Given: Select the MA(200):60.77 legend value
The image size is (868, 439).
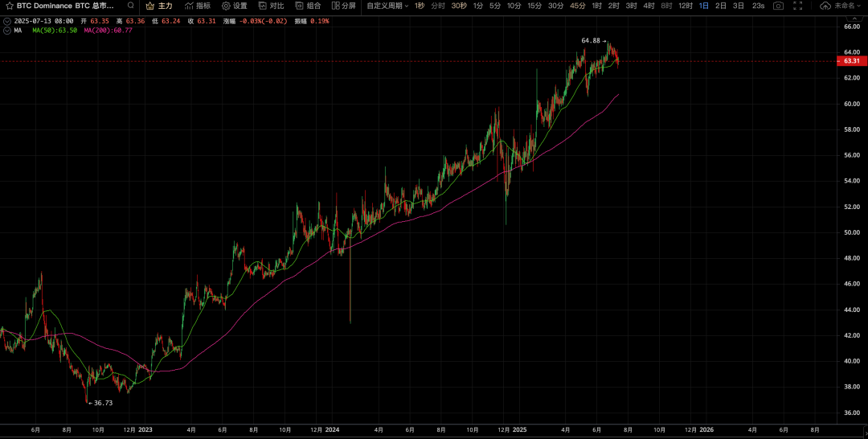Looking at the screenshot, I should pyautogui.click(x=108, y=31).
